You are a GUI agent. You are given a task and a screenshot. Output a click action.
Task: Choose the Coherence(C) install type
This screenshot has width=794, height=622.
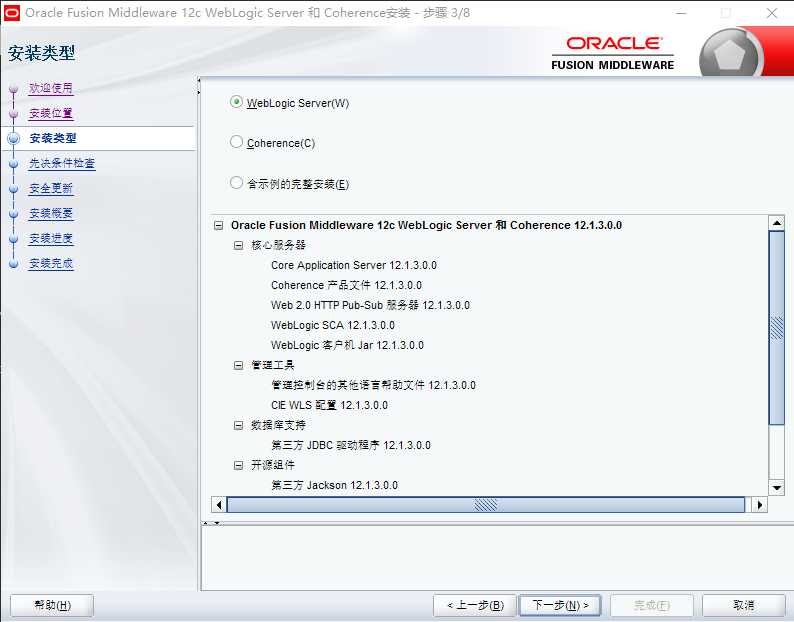236,142
